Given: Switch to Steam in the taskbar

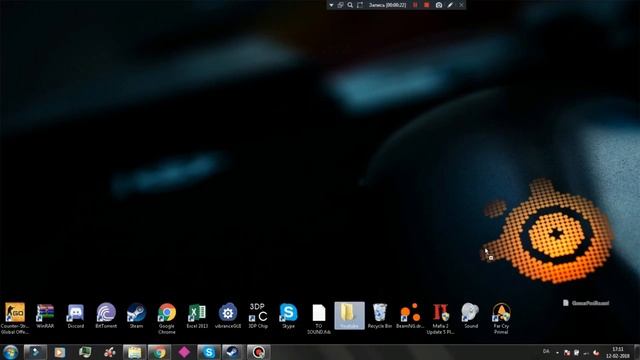Looking at the screenshot, I should click(233, 352).
